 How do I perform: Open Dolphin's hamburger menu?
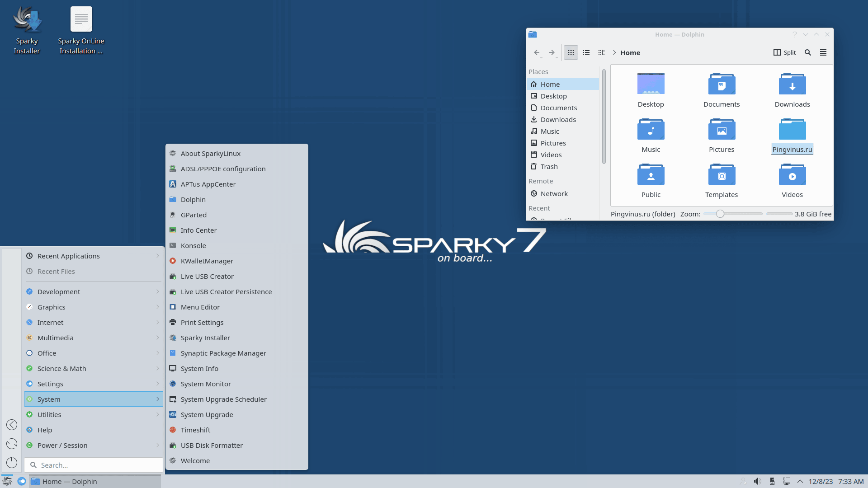823,52
